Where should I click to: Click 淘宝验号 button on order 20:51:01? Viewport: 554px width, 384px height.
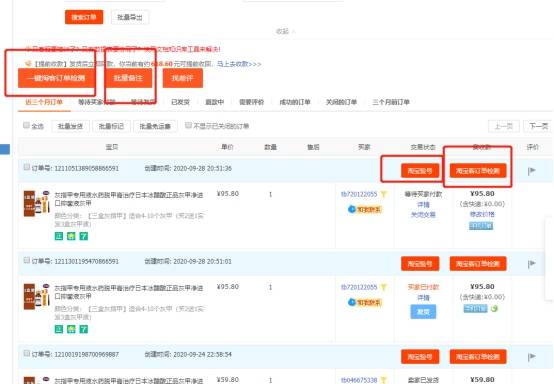coord(420,264)
